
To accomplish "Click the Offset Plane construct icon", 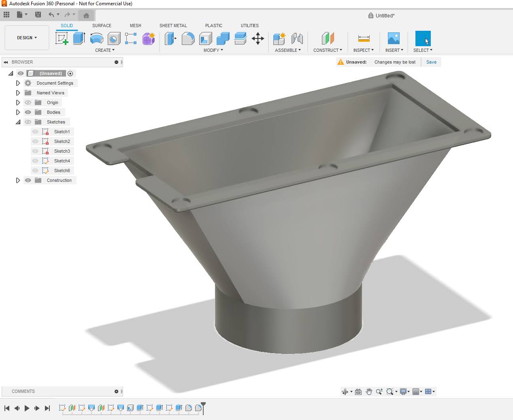I will tap(328, 38).
